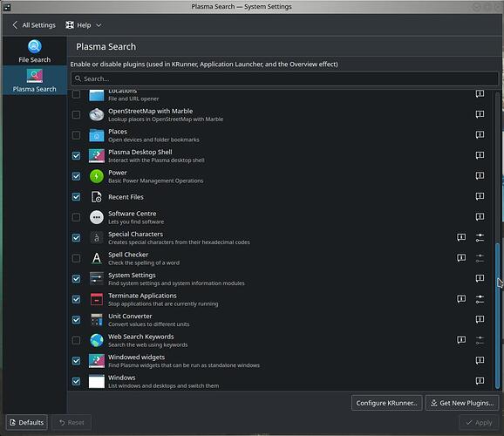
Task: Click the Apply button
Action: 479,422
